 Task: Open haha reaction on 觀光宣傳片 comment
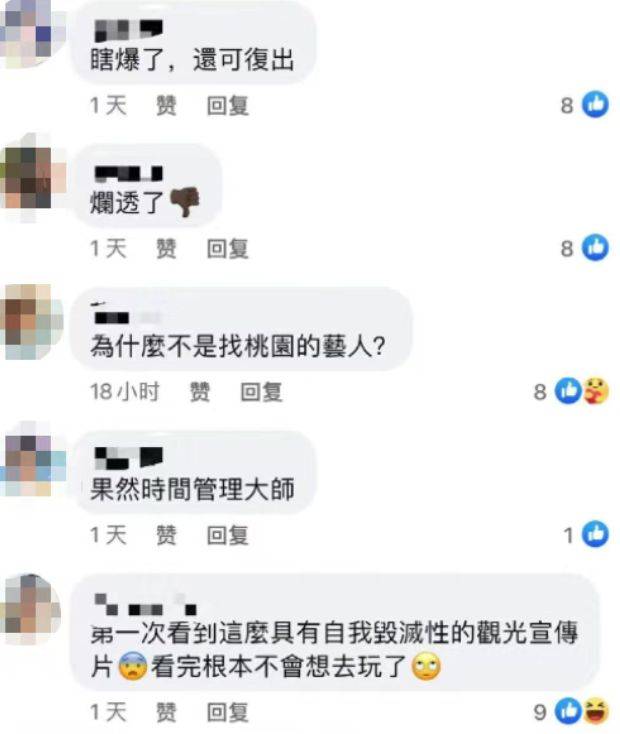coord(596,711)
